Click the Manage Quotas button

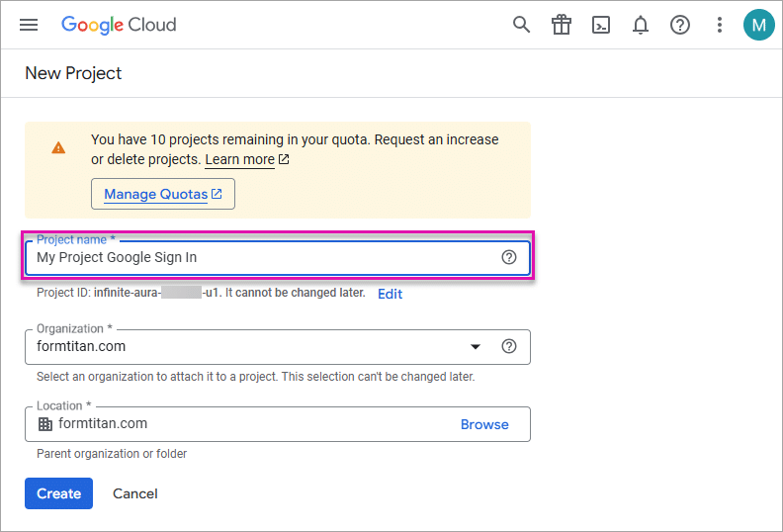163,194
